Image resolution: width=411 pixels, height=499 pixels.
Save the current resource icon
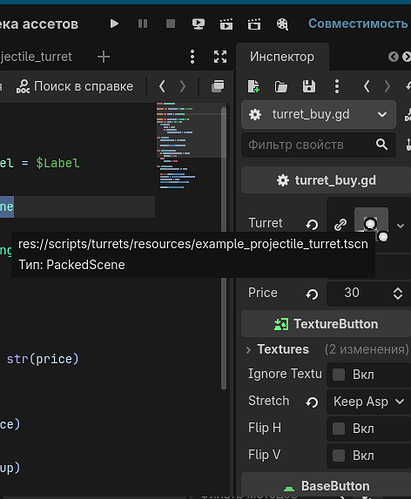click(309, 86)
